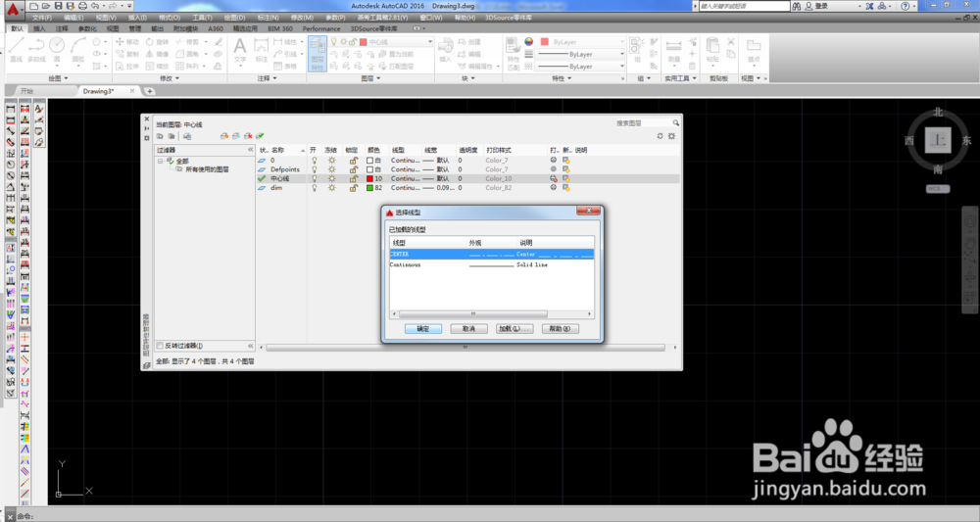980x522 pixels.
Task: Expand the 修改 (Modify) panel arrow
Action: pos(176,78)
